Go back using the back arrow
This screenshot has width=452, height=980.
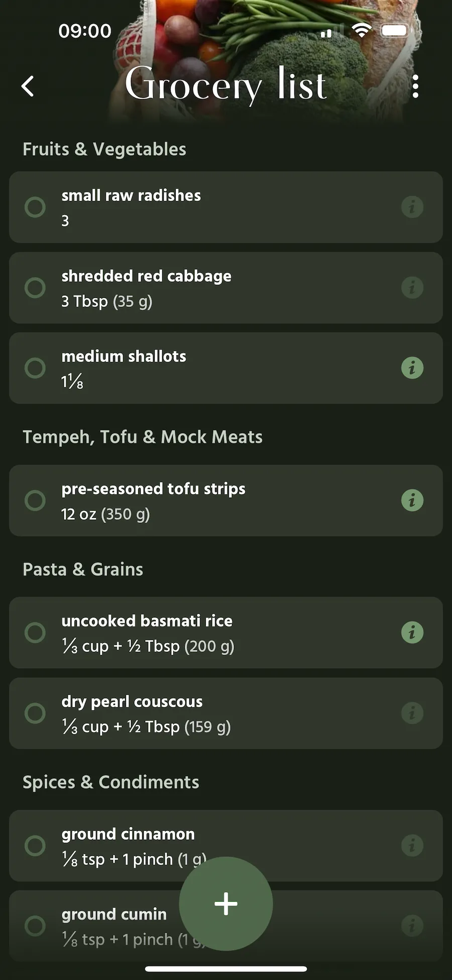pos(28,86)
